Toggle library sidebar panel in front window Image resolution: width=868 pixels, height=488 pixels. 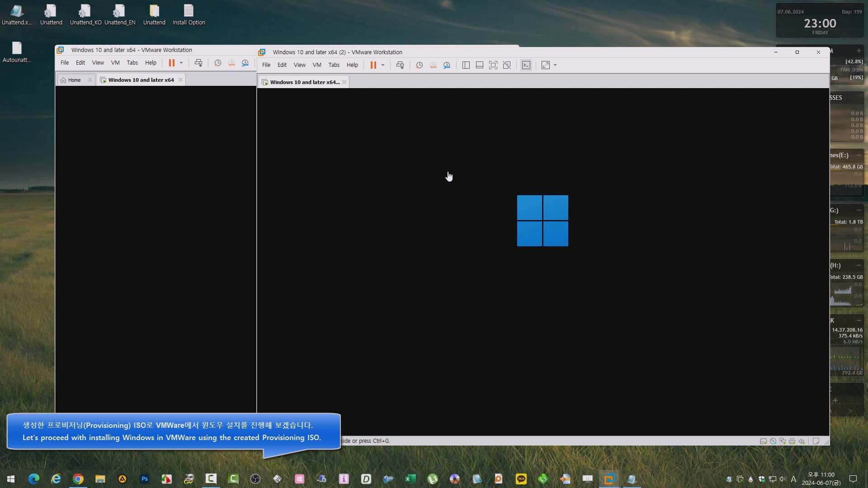(466, 65)
